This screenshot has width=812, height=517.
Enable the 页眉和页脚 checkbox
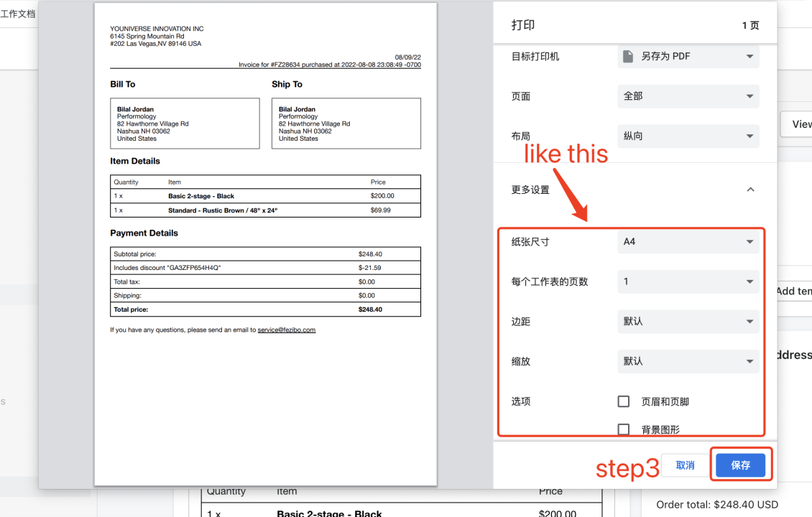[624, 401]
